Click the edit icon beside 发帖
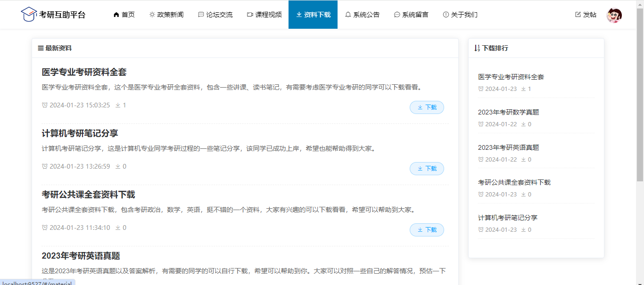Screen dimensions: 644x285 point(578,15)
